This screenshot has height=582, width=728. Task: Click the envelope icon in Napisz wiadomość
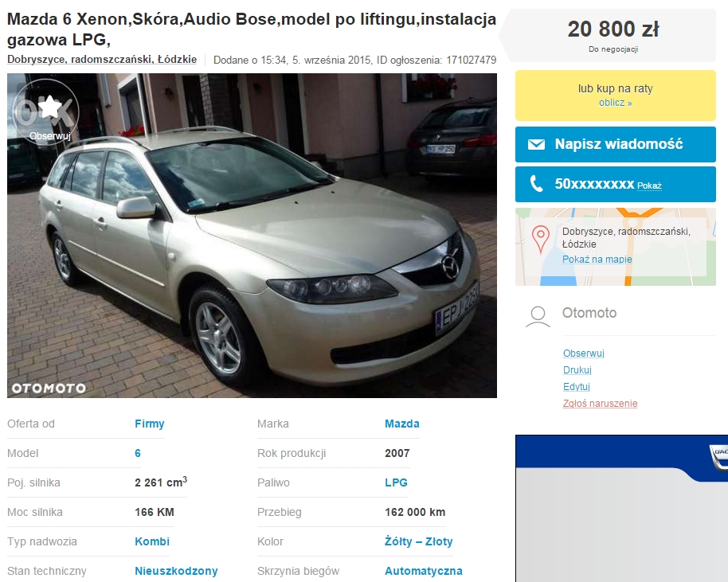coord(536,144)
